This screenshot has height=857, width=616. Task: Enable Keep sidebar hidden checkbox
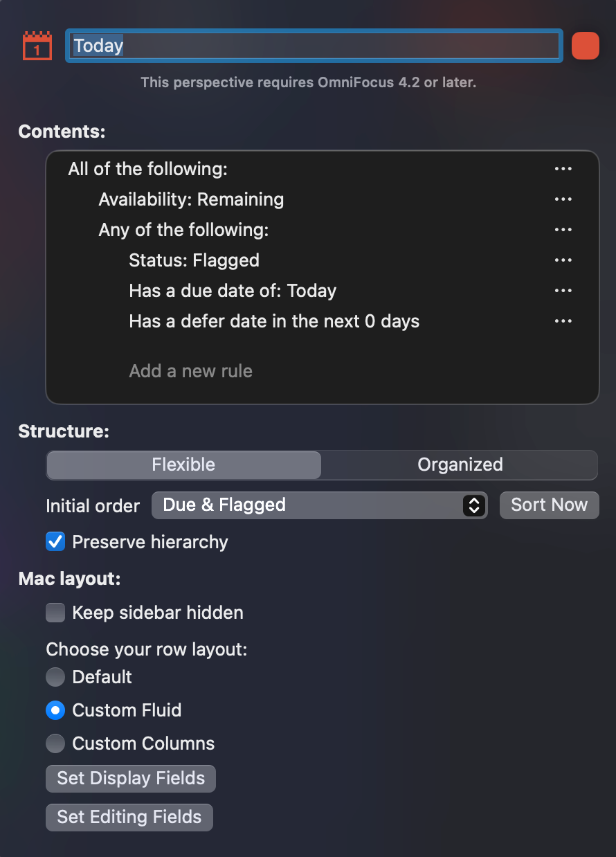55,613
